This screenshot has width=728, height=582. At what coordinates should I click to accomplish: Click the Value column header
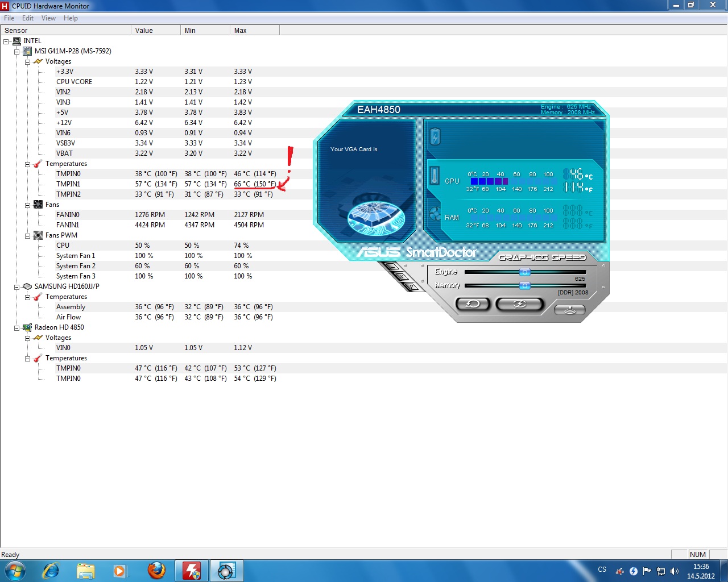[x=155, y=31]
